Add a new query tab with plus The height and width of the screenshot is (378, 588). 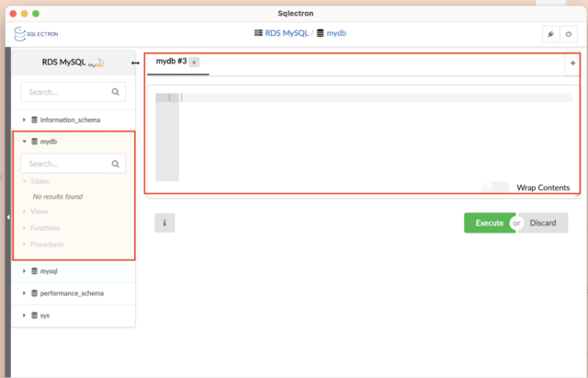pos(572,63)
